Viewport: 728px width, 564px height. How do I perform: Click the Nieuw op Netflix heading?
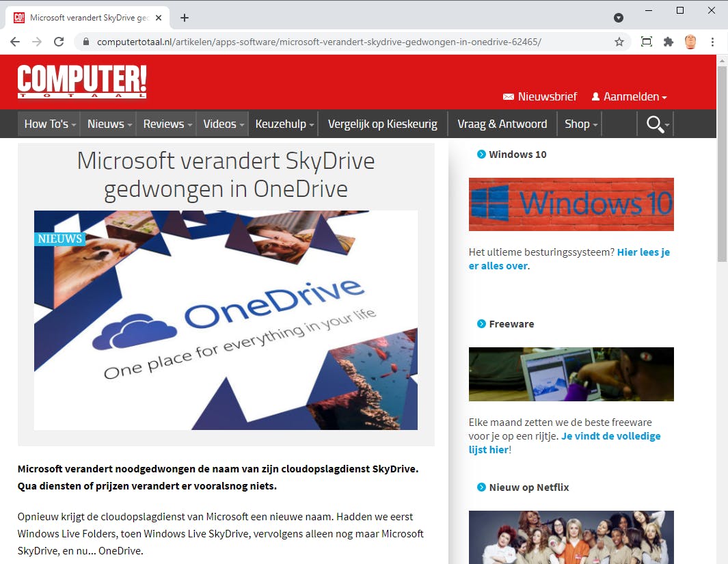(529, 487)
